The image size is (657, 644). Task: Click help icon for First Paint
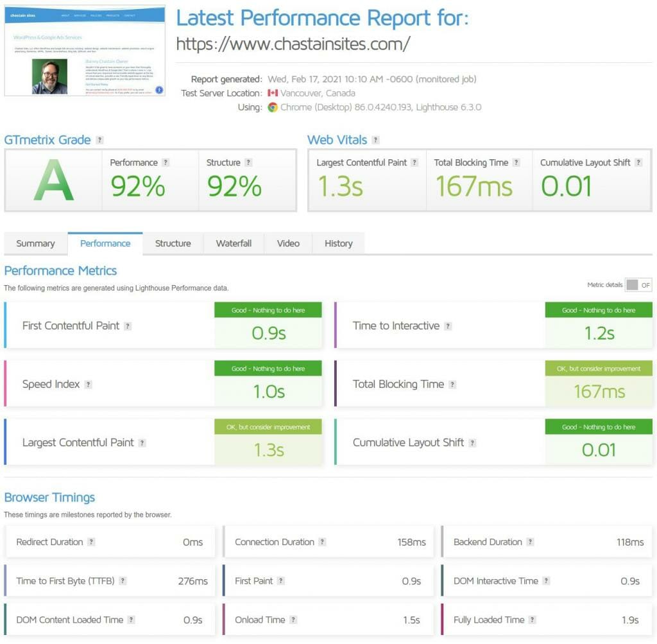tap(281, 580)
